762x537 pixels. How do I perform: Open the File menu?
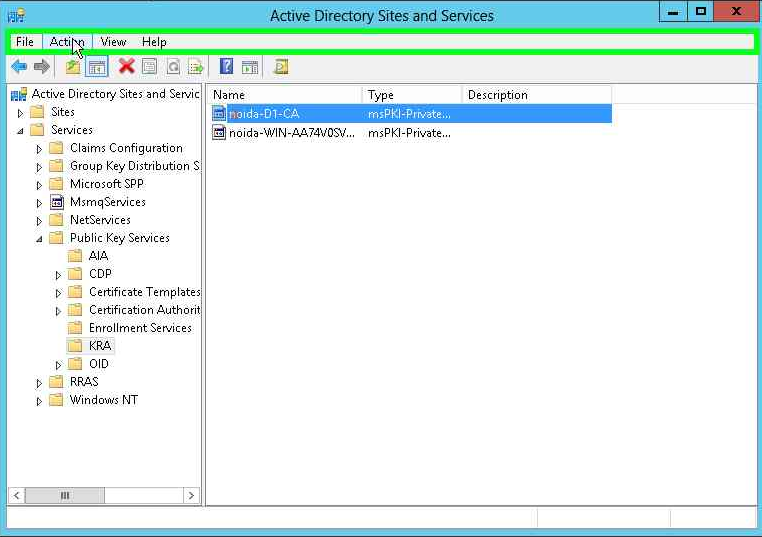click(x=25, y=42)
